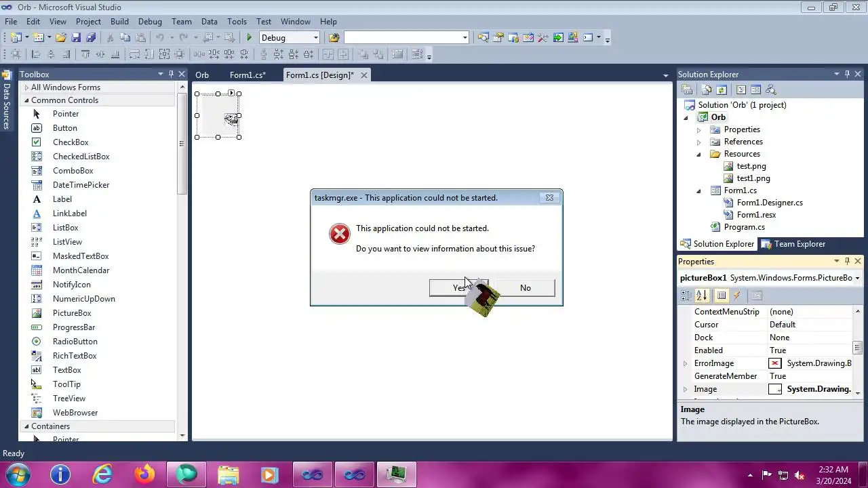
Task: Collapse the Common Controls toolbox group
Action: [x=26, y=100]
